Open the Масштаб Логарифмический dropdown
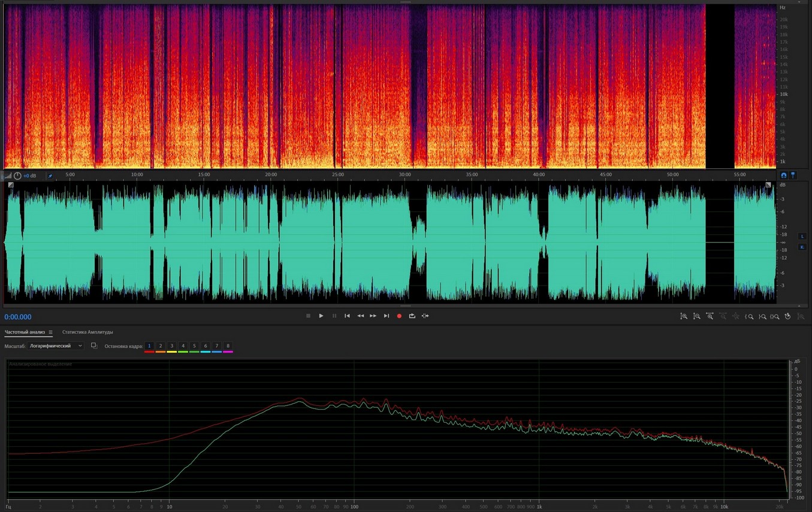The image size is (812, 512). coord(56,346)
